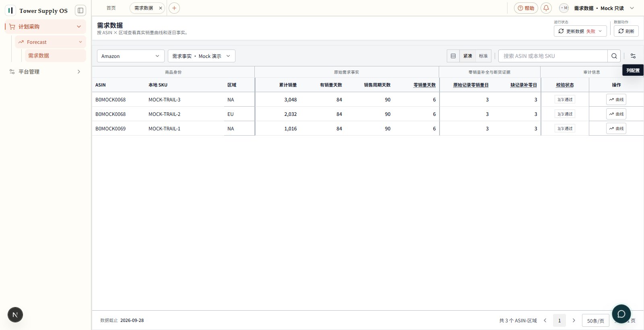Image resolution: width=644 pixels, height=330 pixels.
Task: Open the Amazon platform dropdown
Action: click(x=131, y=56)
